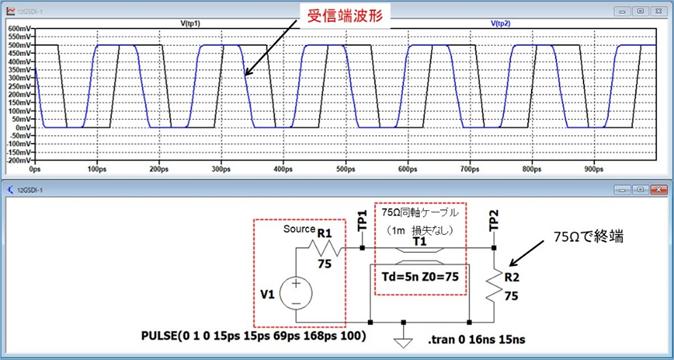674x360 pixels.
Task: Maximize the waveform window
Action: tap(640, 11)
